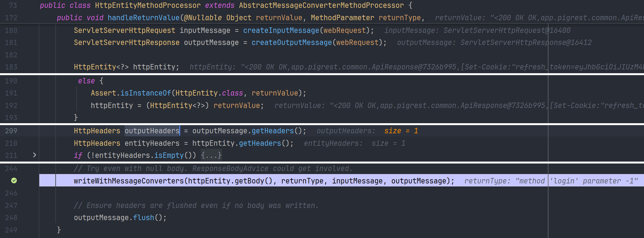644x238 pixels.
Task: Toggle the verified breakpoint on the writeWithMessageConverters line
Action: [14, 181]
